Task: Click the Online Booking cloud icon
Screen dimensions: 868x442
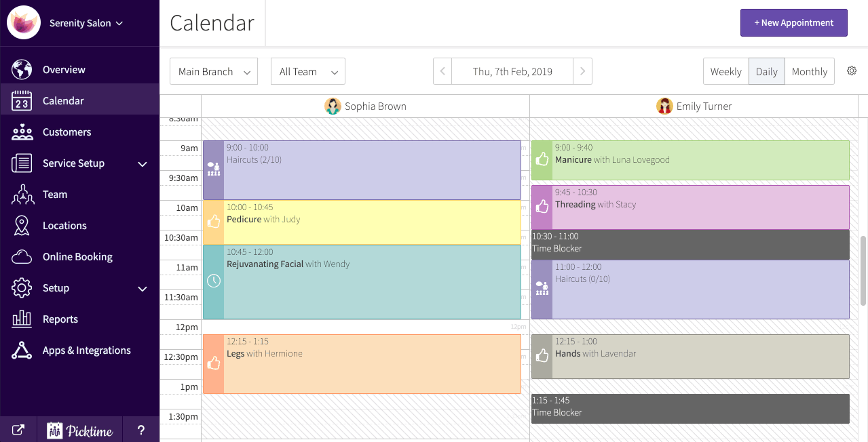Action: coord(22,256)
